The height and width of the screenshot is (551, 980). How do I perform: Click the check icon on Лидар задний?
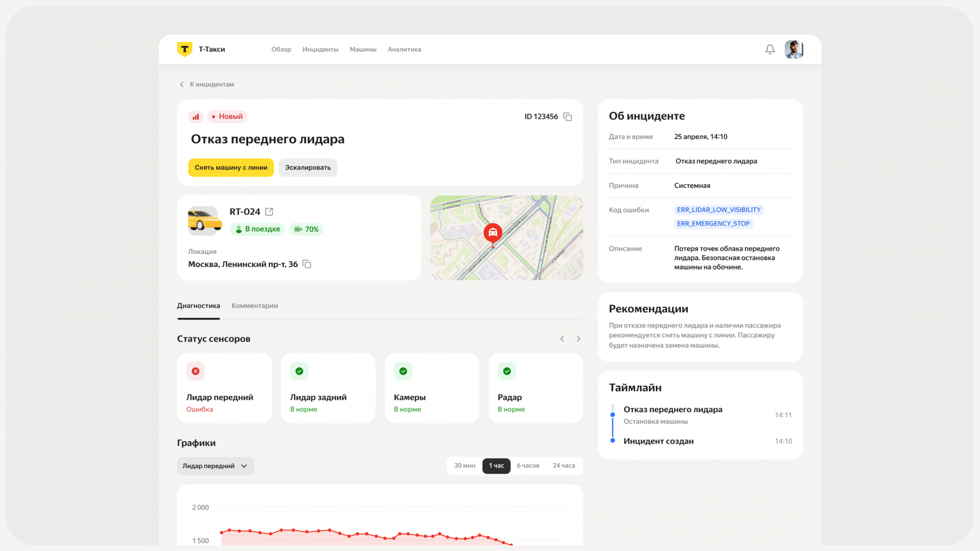299,371
